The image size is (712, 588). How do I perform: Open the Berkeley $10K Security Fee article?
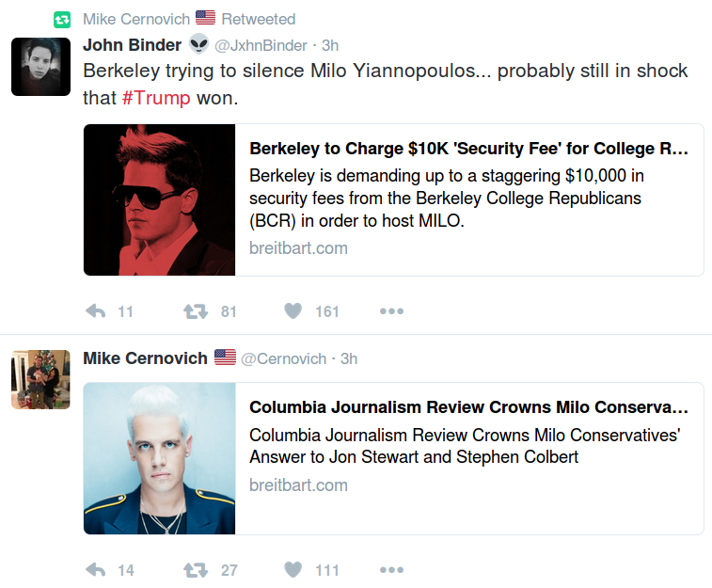(x=468, y=149)
